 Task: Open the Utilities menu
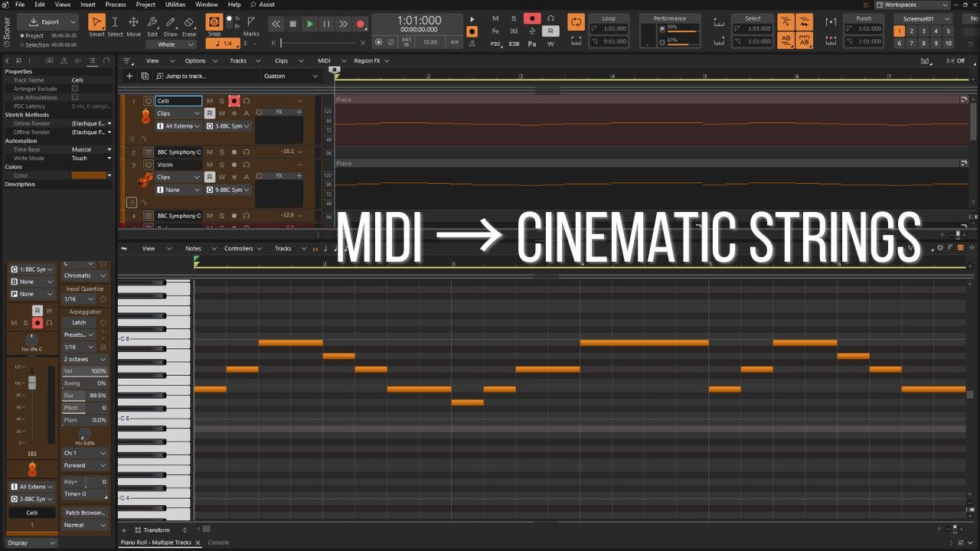click(x=175, y=5)
